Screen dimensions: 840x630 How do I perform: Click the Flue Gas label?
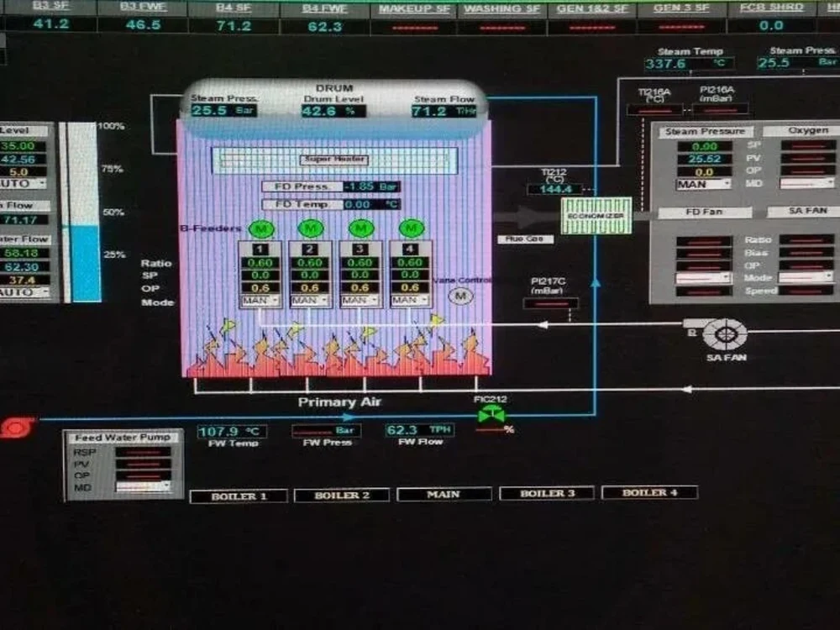click(x=526, y=239)
